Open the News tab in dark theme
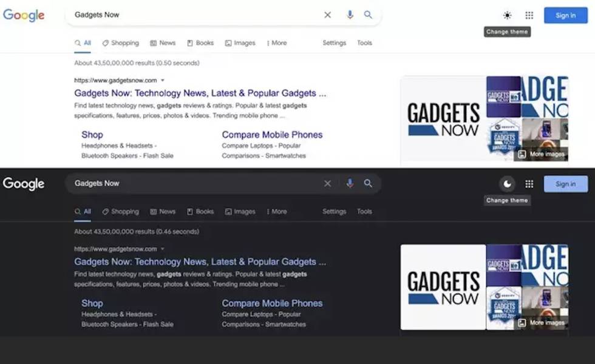The width and height of the screenshot is (595, 364). point(163,212)
